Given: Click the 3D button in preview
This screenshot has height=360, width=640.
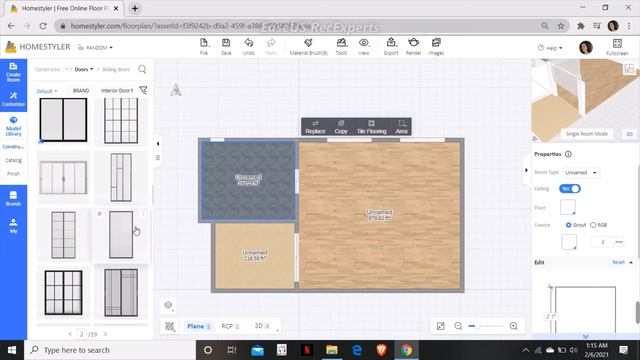Looking at the screenshot, I should [629, 134].
